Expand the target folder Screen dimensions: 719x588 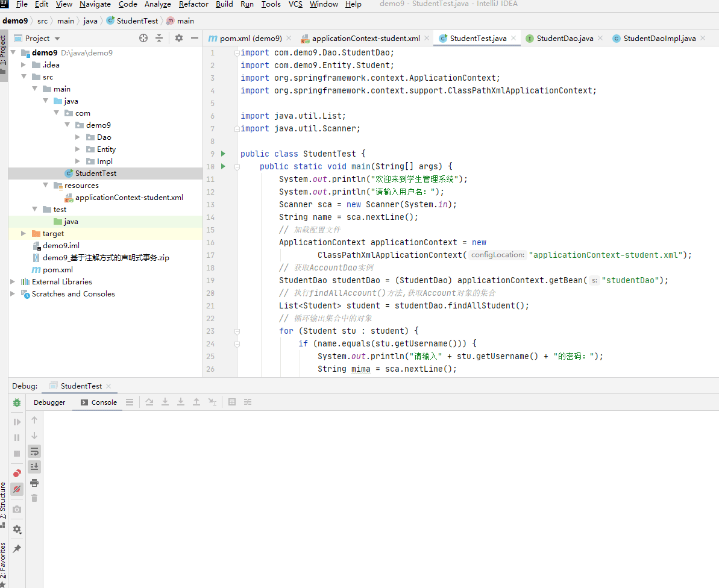(24, 234)
